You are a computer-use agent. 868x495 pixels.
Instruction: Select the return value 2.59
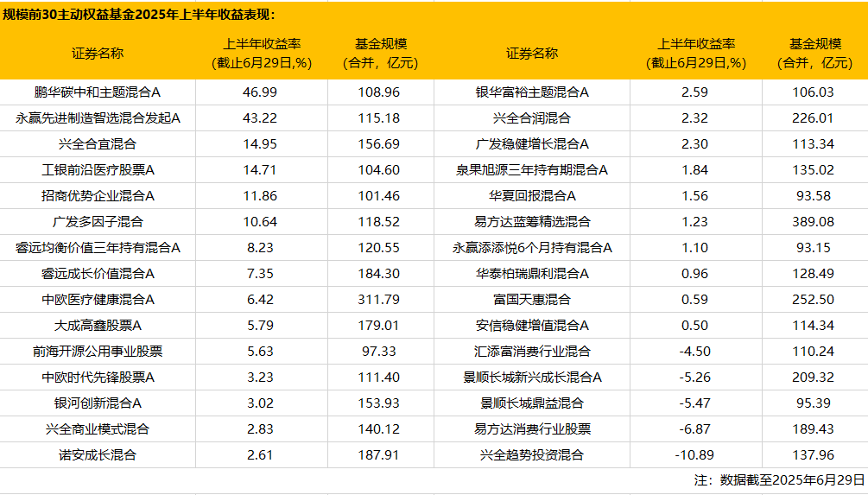coord(694,92)
